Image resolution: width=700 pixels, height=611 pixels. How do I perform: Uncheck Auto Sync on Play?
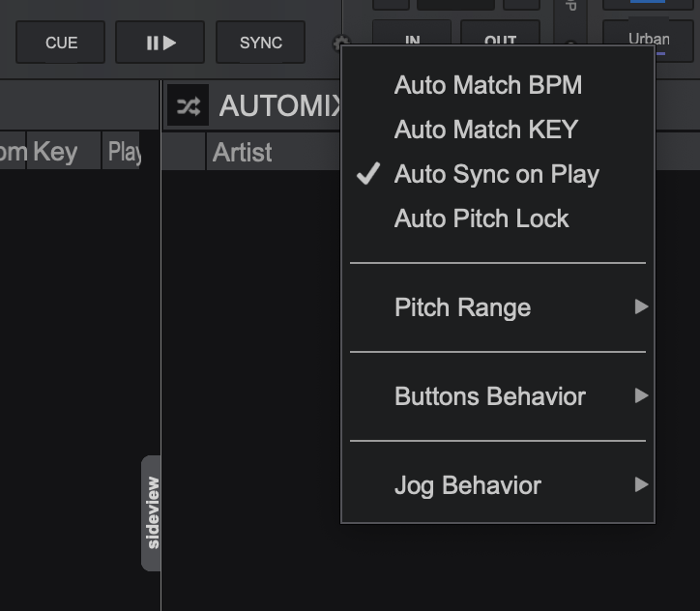coord(498,174)
